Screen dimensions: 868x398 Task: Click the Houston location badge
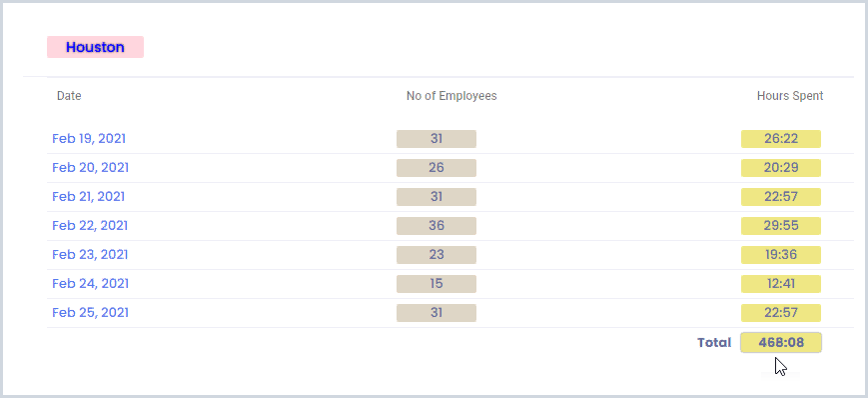point(95,47)
